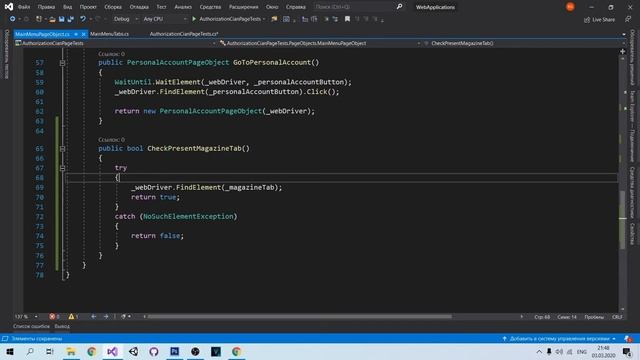
Task: Open the Файл menu
Action: (24, 7)
